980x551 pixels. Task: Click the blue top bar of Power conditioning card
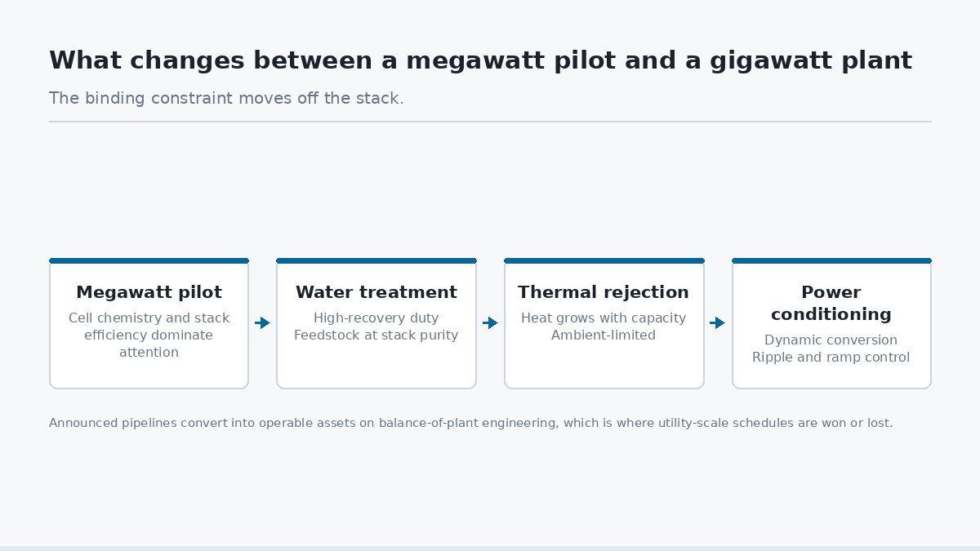pos(831,261)
